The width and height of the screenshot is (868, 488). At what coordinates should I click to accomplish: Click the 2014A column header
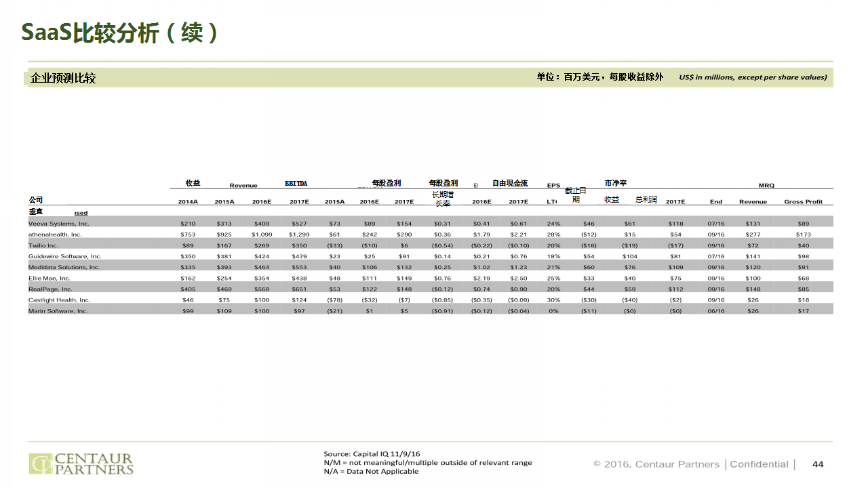pyautogui.click(x=188, y=201)
